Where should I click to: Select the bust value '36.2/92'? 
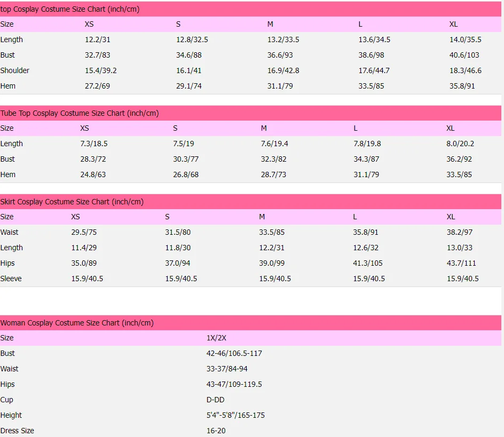click(x=459, y=159)
